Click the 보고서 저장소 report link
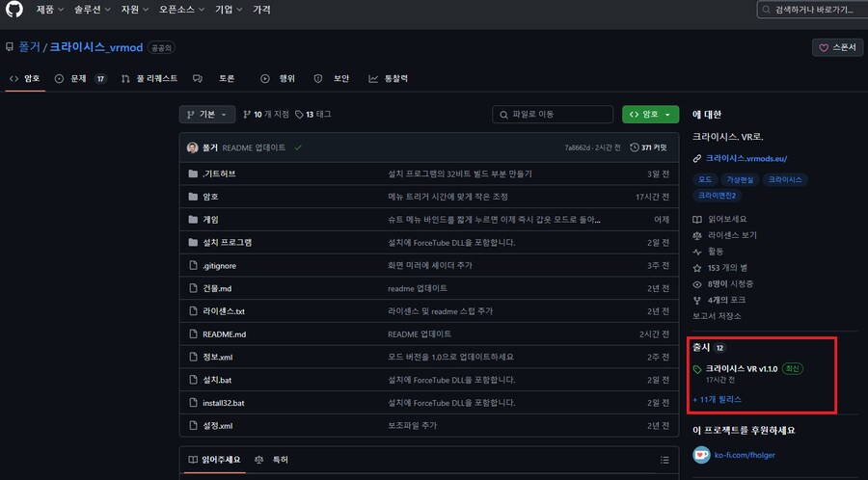Screen dimensions: 868x480 click(x=717, y=316)
